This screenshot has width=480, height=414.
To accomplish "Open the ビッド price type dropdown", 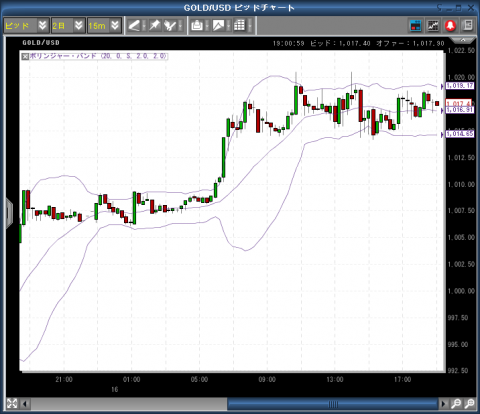I will tap(26, 26).
